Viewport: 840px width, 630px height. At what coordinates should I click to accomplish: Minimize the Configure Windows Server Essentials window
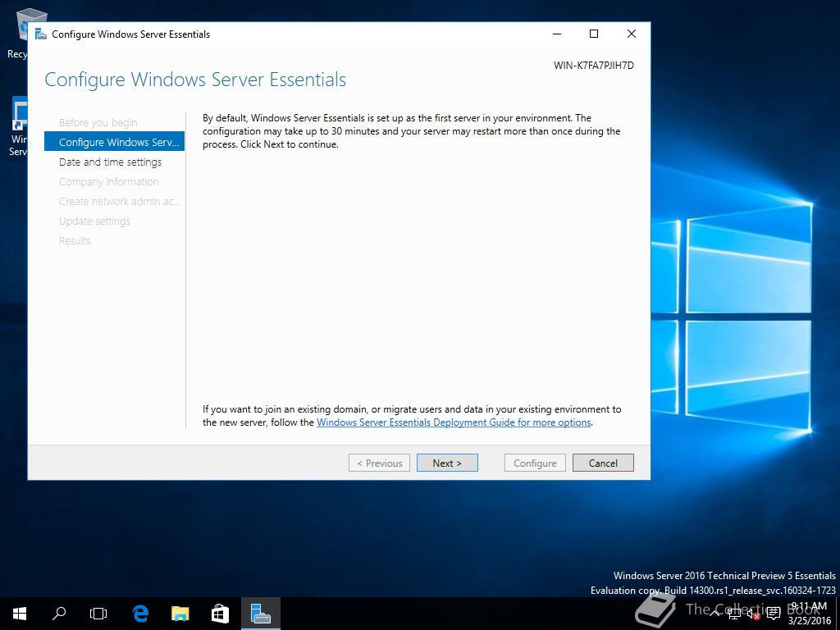(x=557, y=34)
